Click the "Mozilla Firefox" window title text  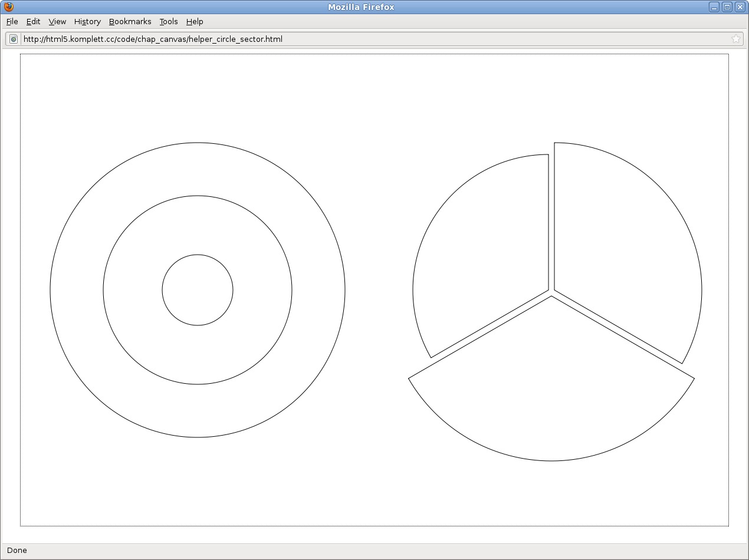click(x=361, y=7)
